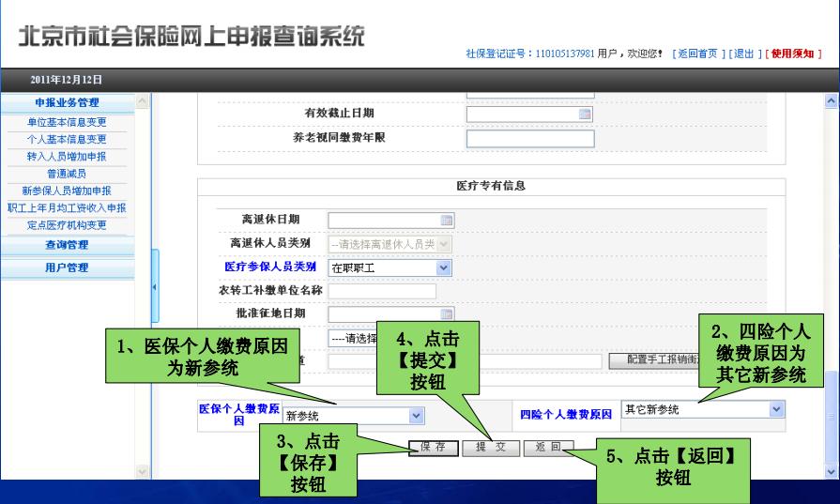Open the ----请选择 dropdown under 批准征地日期
The height and width of the screenshot is (504, 840).
click(354, 339)
